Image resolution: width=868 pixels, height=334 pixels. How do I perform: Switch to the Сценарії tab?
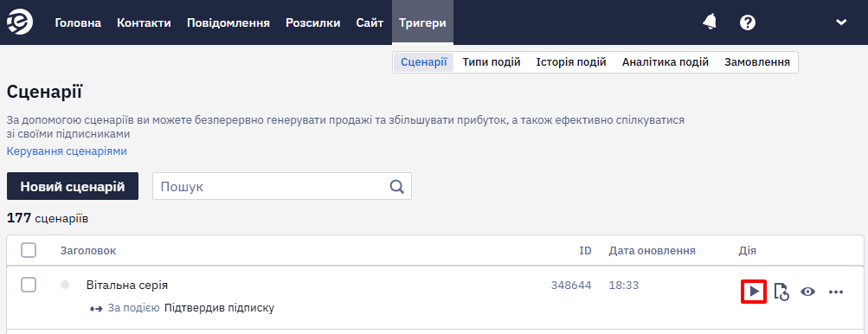pyautogui.click(x=424, y=62)
